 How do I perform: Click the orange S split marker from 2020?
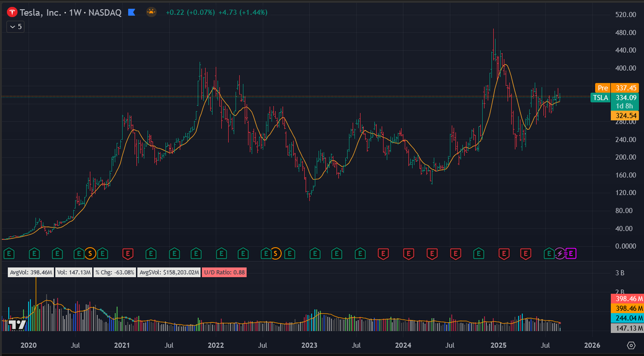(x=90, y=252)
